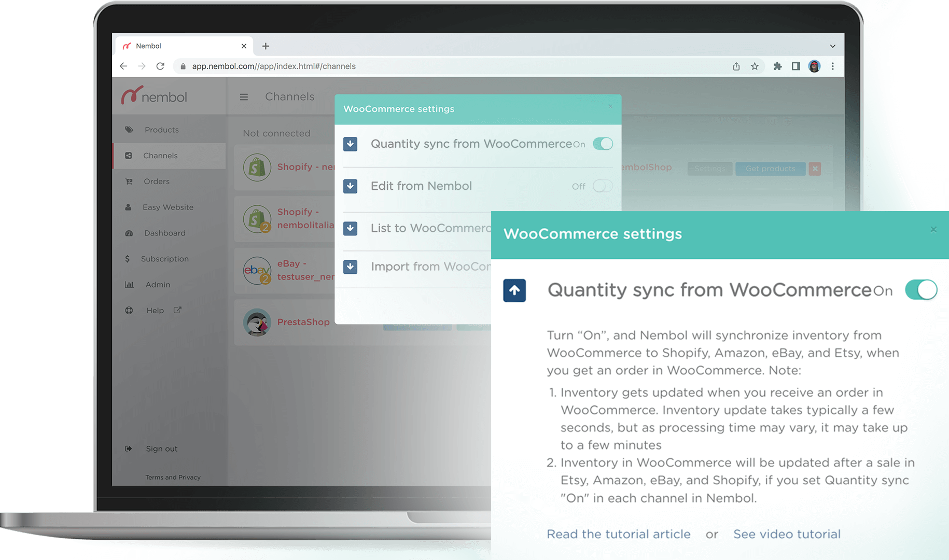This screenshot has width=949, height=560.
Task: Open the PrestaShop channel name
Action: pos(303,322)
